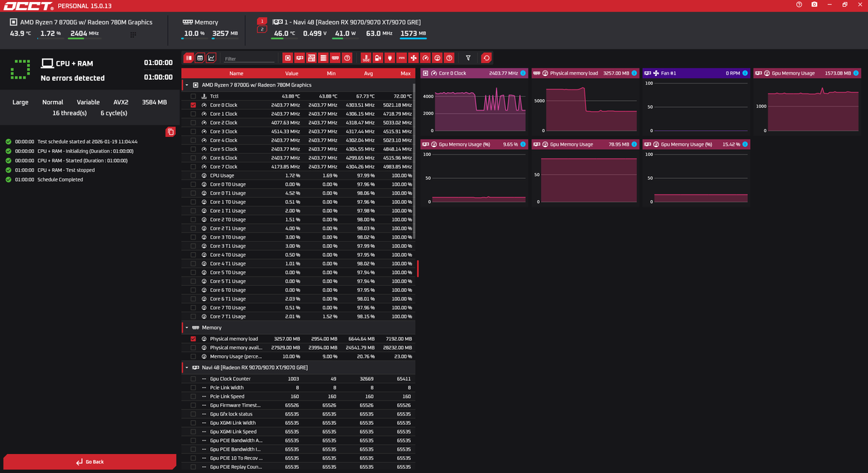Click the reset statistics icon in the toolbar
The image size is (868, 473).
486,58
